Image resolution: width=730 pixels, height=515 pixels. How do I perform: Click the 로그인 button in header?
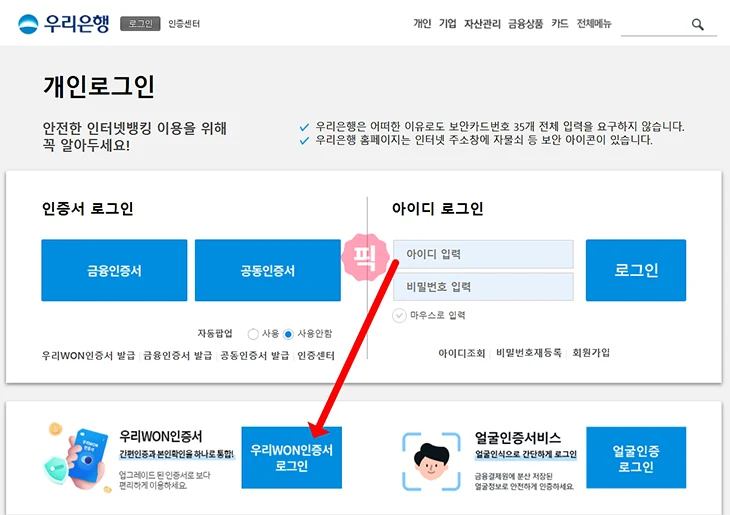[140, 24]
